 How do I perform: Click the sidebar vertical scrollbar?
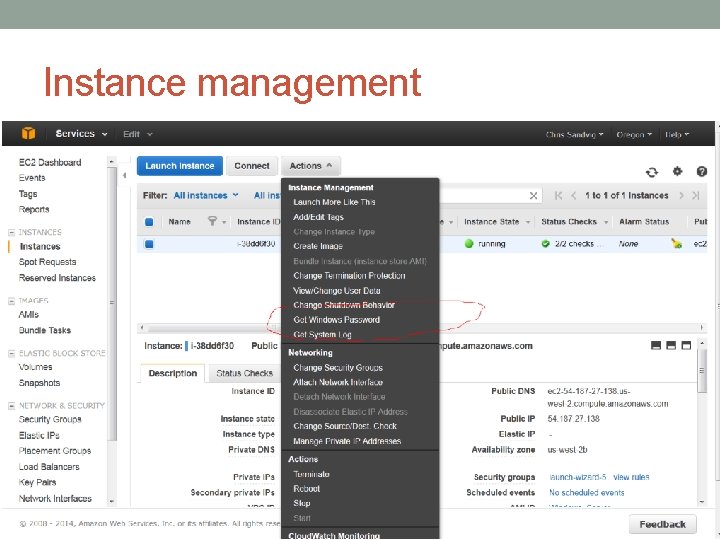pyautogui.click(x=112, y=303)
